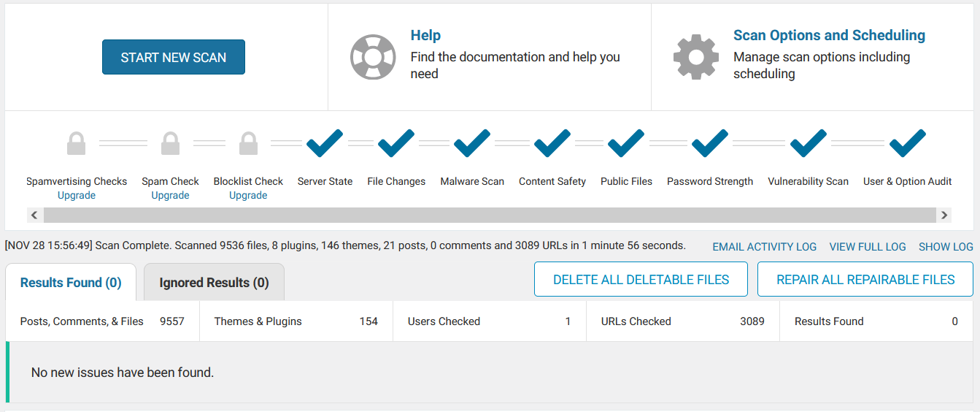Click the Scan Complete status text
The width and height of the screenshot is (980, 412).
point(345,245)
